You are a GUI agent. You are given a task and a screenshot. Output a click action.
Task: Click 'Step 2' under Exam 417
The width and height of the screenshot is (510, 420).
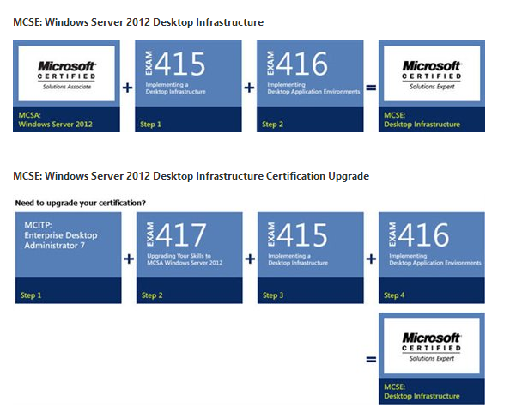click(x=152, y=295)
